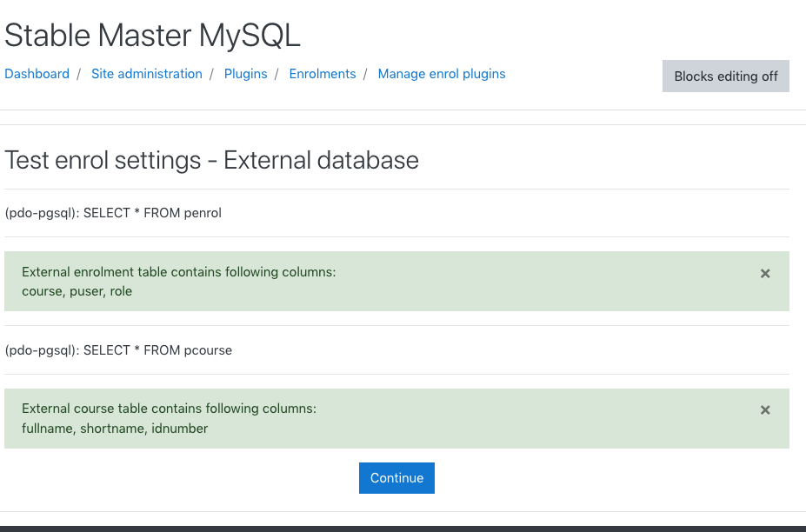
Task: Click the External database part of heading
Action: click(x=321, y=160)
